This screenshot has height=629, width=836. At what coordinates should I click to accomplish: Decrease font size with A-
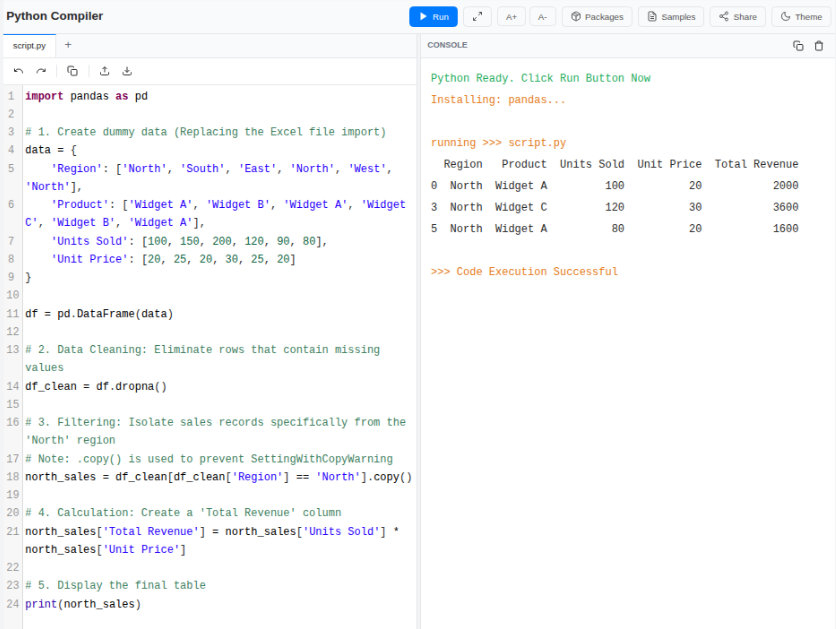(545, 16)
